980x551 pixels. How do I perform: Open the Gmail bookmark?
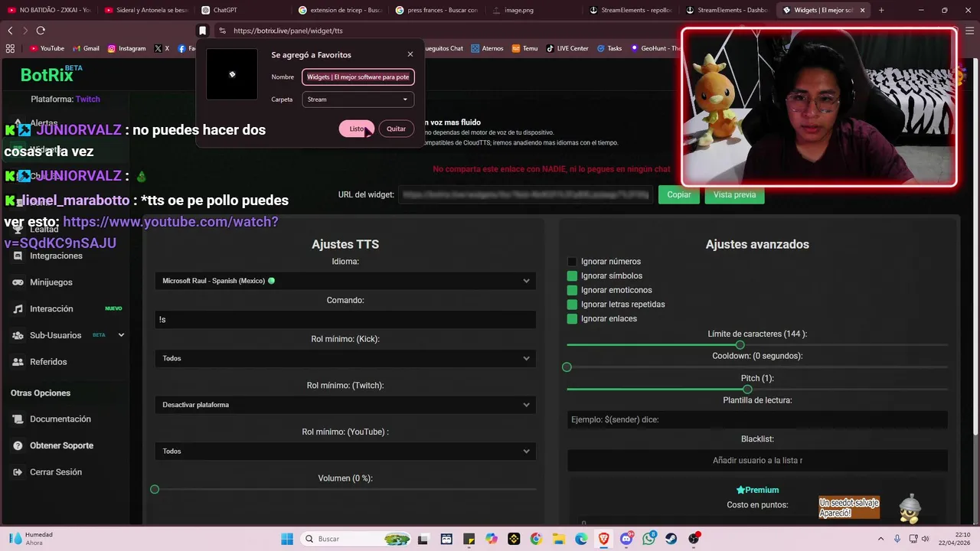(x=86, y=48)
